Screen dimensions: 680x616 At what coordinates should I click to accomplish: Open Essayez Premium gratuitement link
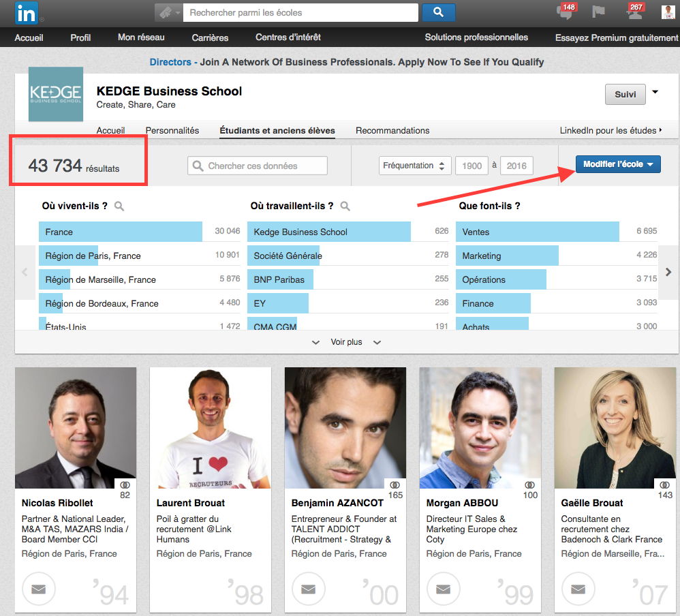pos(616,37)
